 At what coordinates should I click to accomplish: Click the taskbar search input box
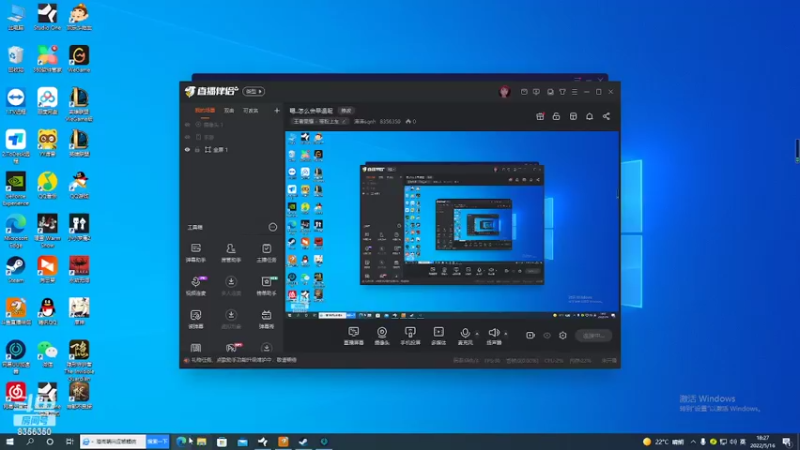coord(113,441)
